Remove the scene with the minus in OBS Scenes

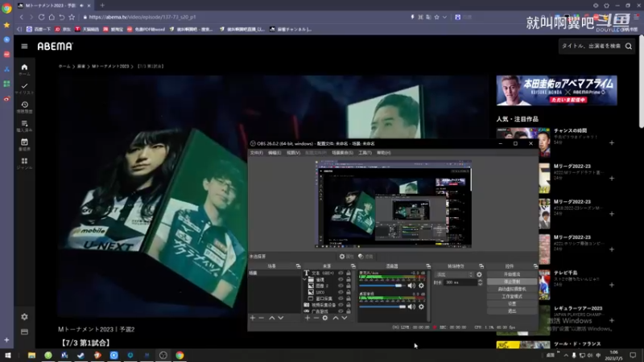(261, 318)
